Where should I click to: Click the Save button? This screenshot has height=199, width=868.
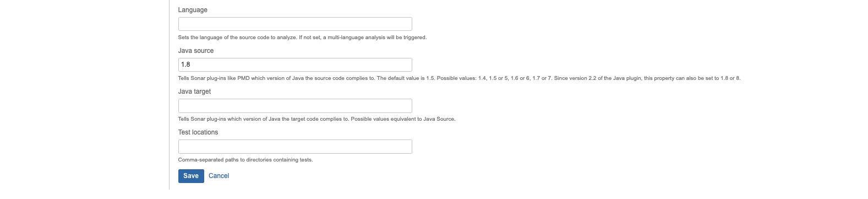click(191, 176)
